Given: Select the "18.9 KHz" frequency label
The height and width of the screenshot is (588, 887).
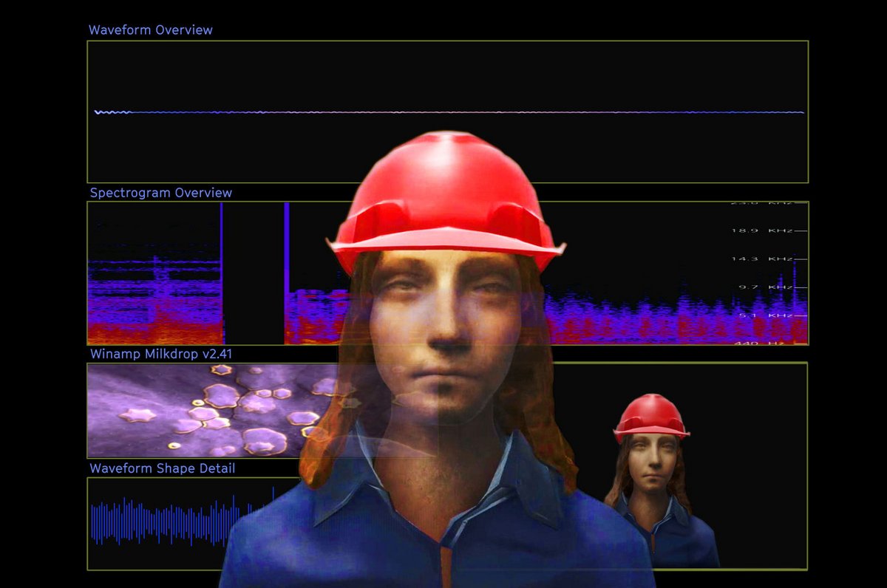Looking at the screenshot, I should point(761,230).
